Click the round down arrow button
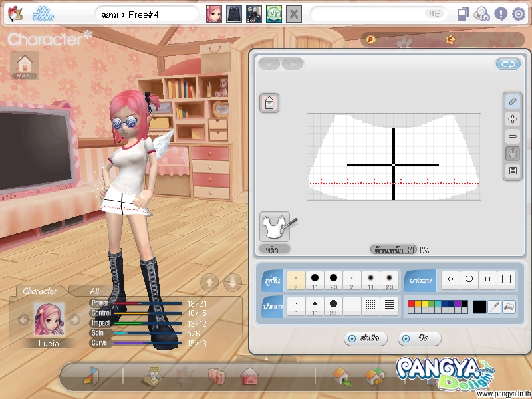This screenshot has width=532, height=399. click(233, 282)
